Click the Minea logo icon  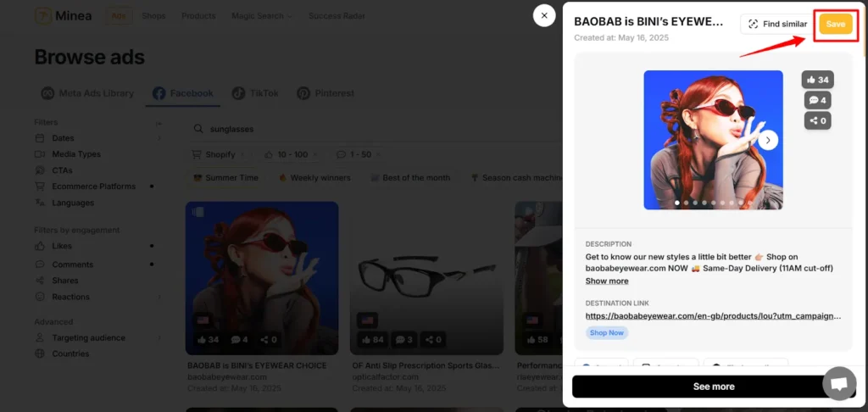(x=43, y=15)
